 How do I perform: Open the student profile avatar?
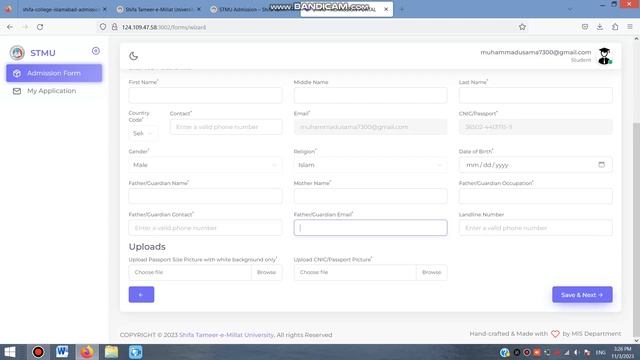point(604,56)
